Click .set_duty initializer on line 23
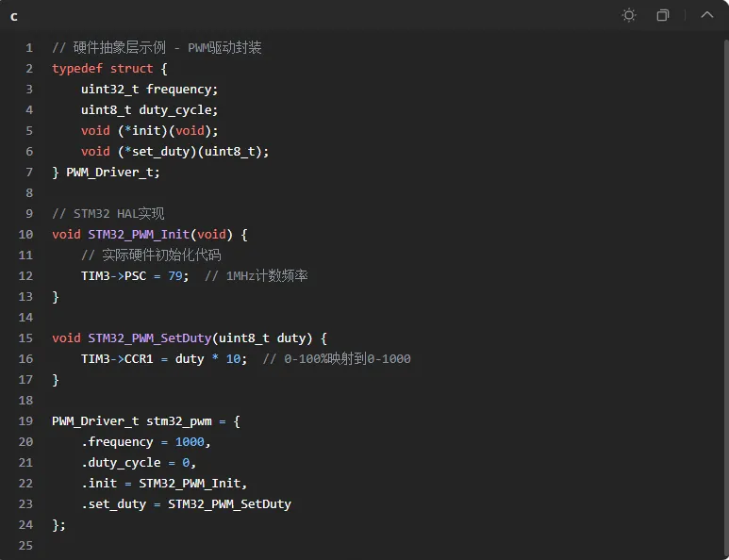This screenshot has width=729, height=560. [x=114, y=503]
